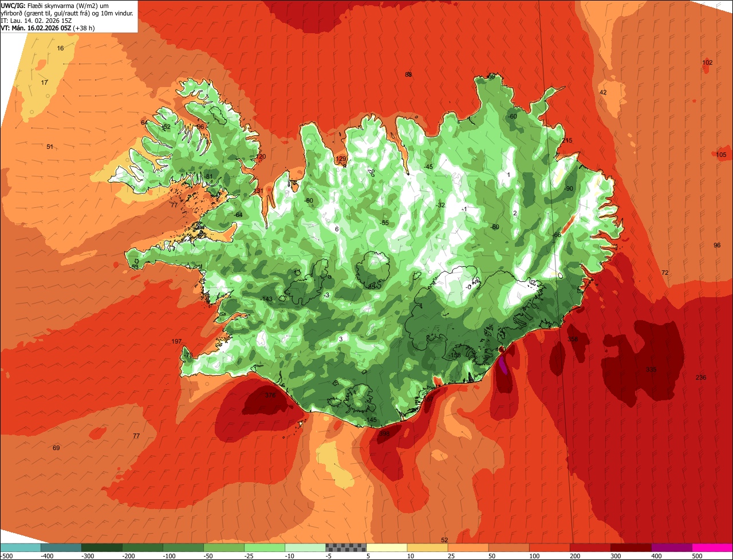This screenshot has height=560, width=733.
Task: Pick the light green -25 to -10 swatch
Action: pyautogui.click(x=264, y=547)
